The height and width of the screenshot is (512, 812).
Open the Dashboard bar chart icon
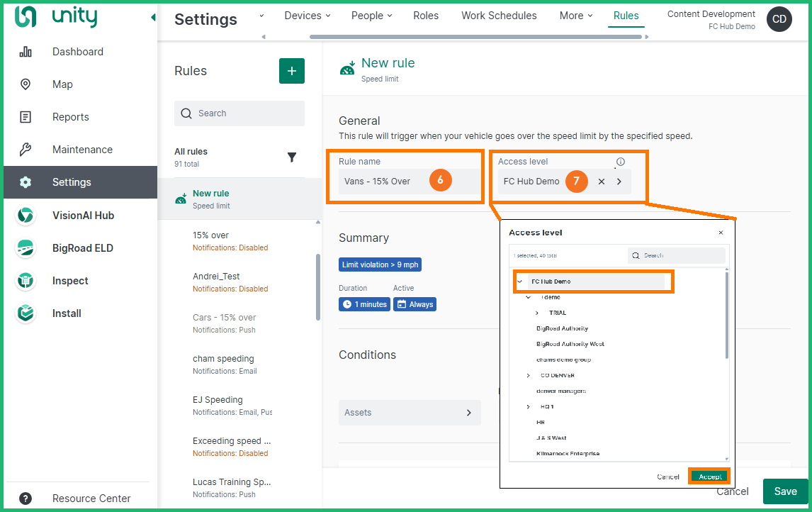point(26,52)
